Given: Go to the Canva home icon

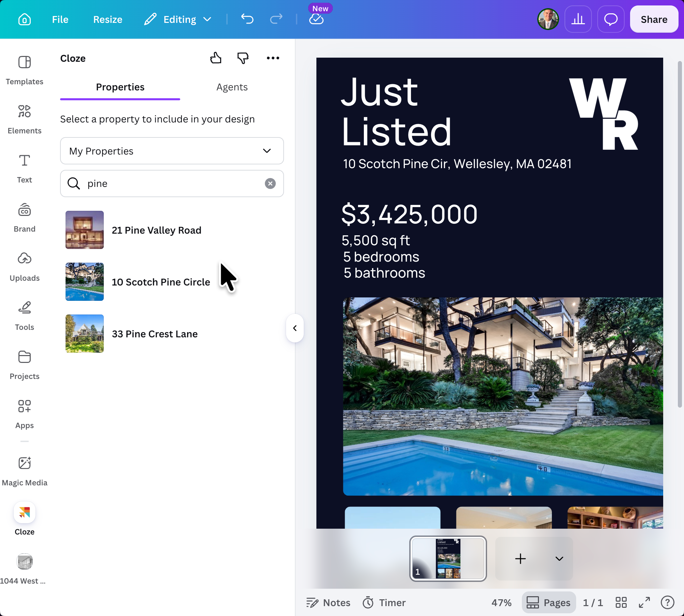Looking at the screenshot, I should coord(25,19).
